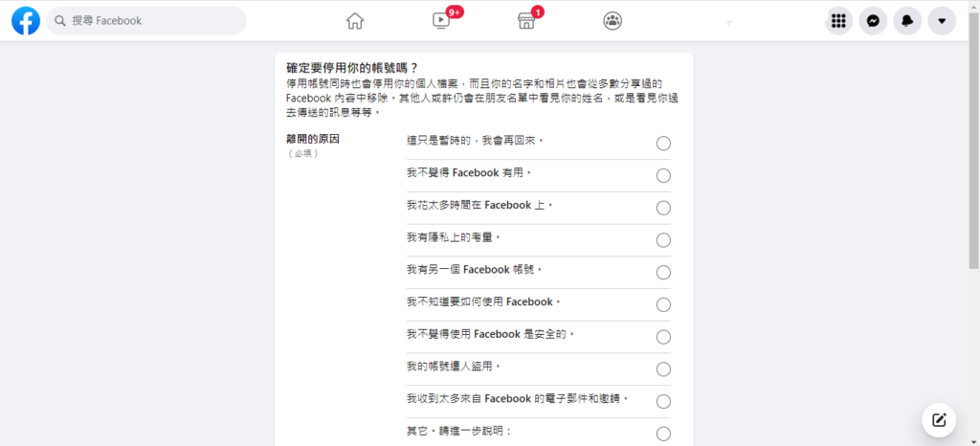Open the Watch video icon
This screenshot has width=980, height=446.
click(440, 21)
